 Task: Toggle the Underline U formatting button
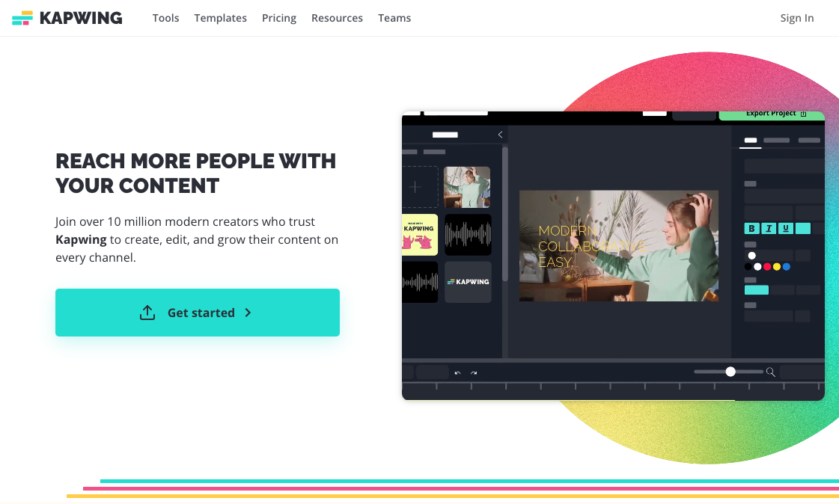pos(786,229)
